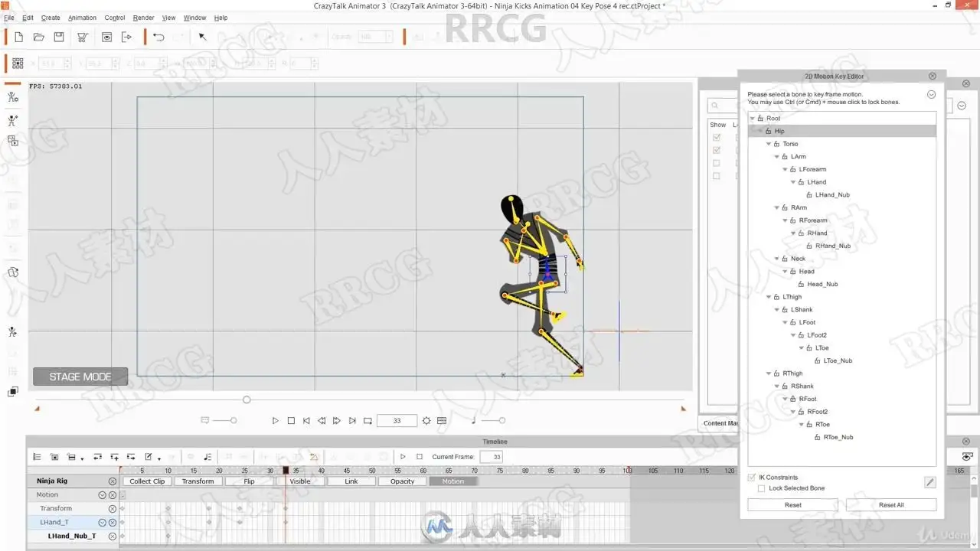
Task: Open the character composer icon in left sidebar
Action: (13, 97)
